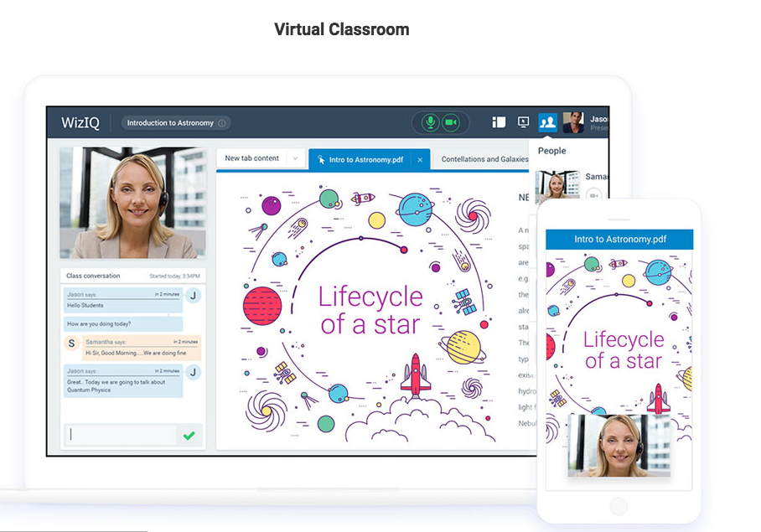Send chat message with green checkmark
This screenshot has height=532, width=761.
pos(189,435)
